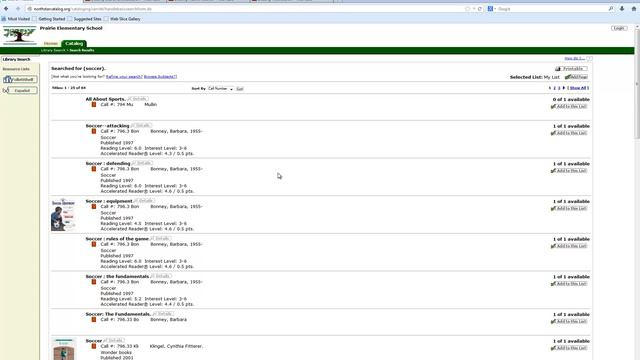Screen dimensions: 640x360
Task: Open Details for All About Sports
Action: point(138,99)
